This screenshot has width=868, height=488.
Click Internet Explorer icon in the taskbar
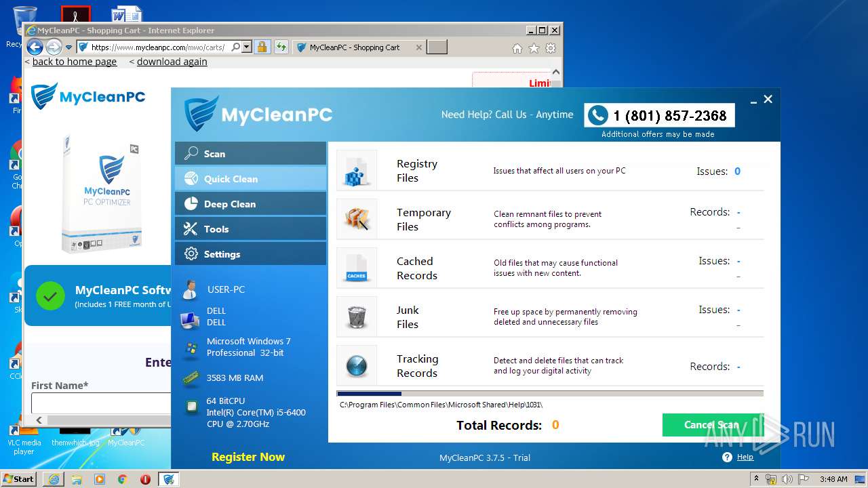(x=54, y=479)
